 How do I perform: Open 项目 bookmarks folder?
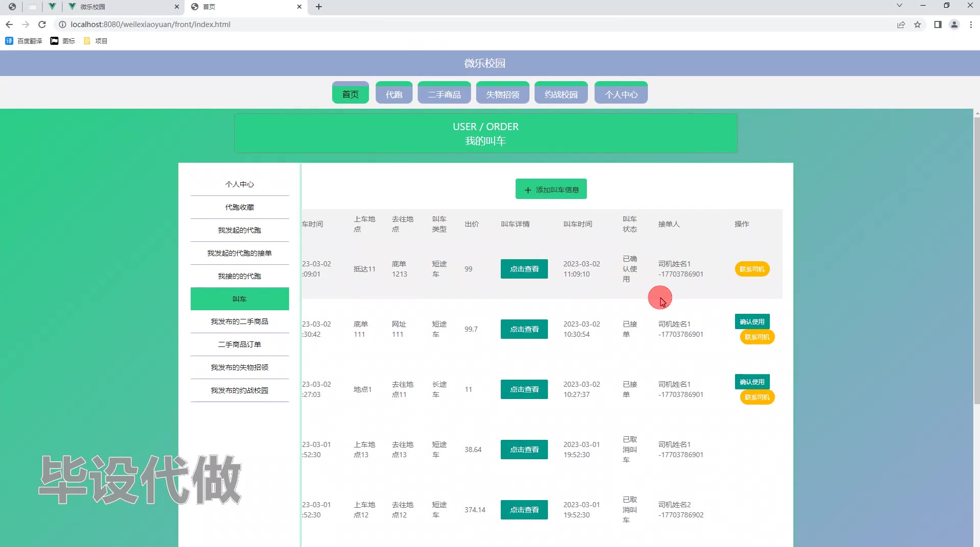pyautogui.click(x=95, y=41)
